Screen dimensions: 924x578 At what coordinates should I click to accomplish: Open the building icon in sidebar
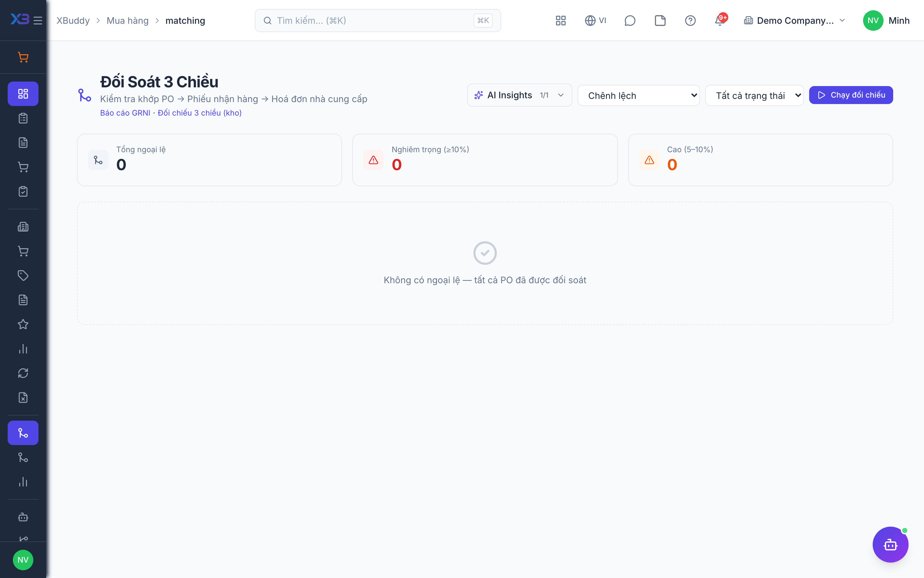pyautogui.click(x=23, y=227)
